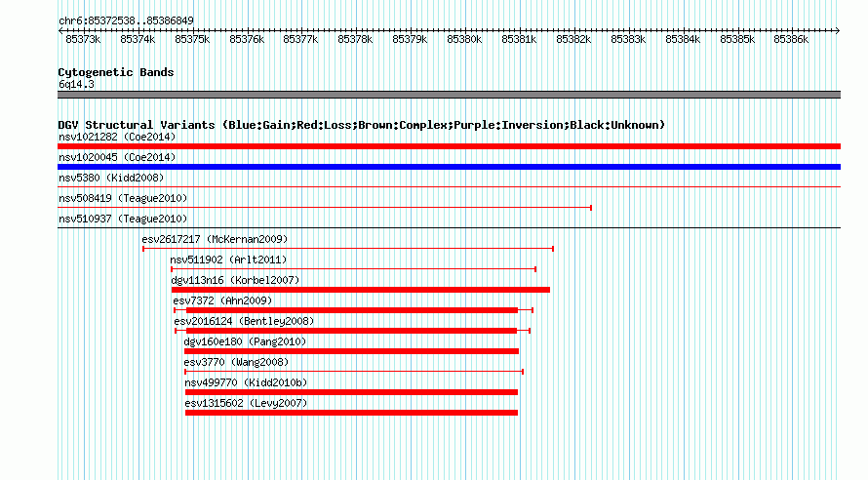Click the chr6:85372538..85386849 region label
The height and width of the screenshot is (480, 868).
126,21
